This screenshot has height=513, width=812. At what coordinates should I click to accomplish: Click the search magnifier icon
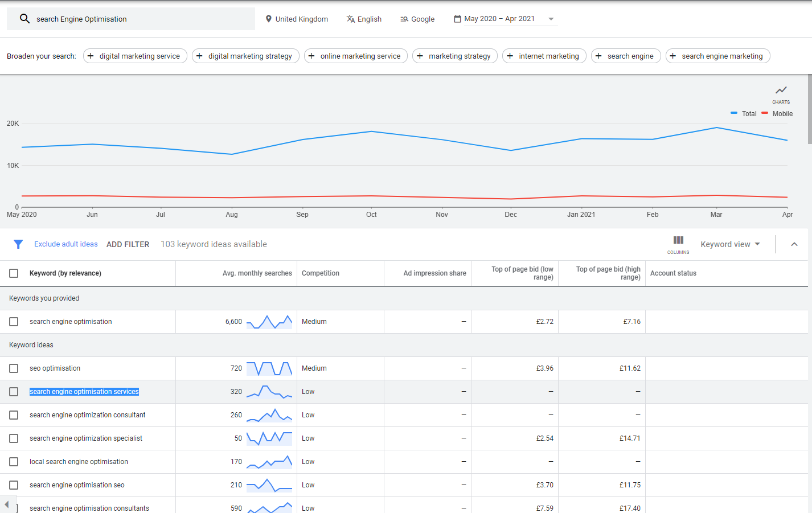click(24, 19)
